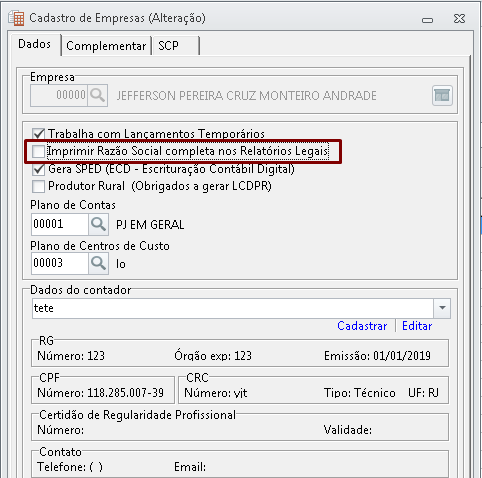Open the company details icon beside the name

(x=442, y=96)
